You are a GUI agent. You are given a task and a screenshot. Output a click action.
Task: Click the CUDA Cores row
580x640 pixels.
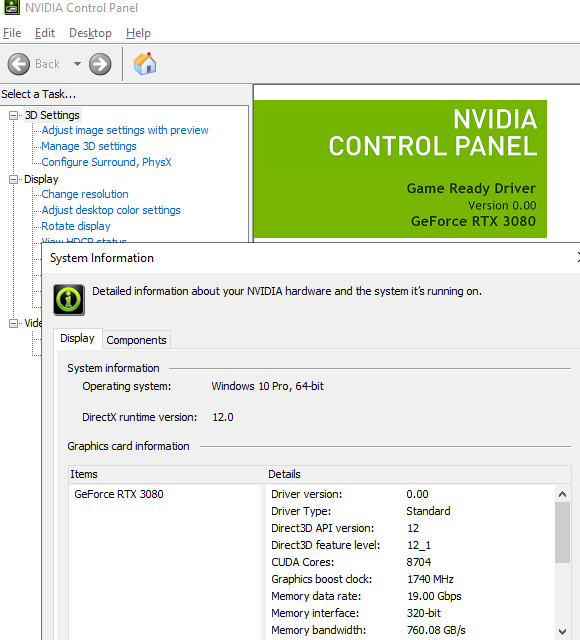(x=411, y=562)
